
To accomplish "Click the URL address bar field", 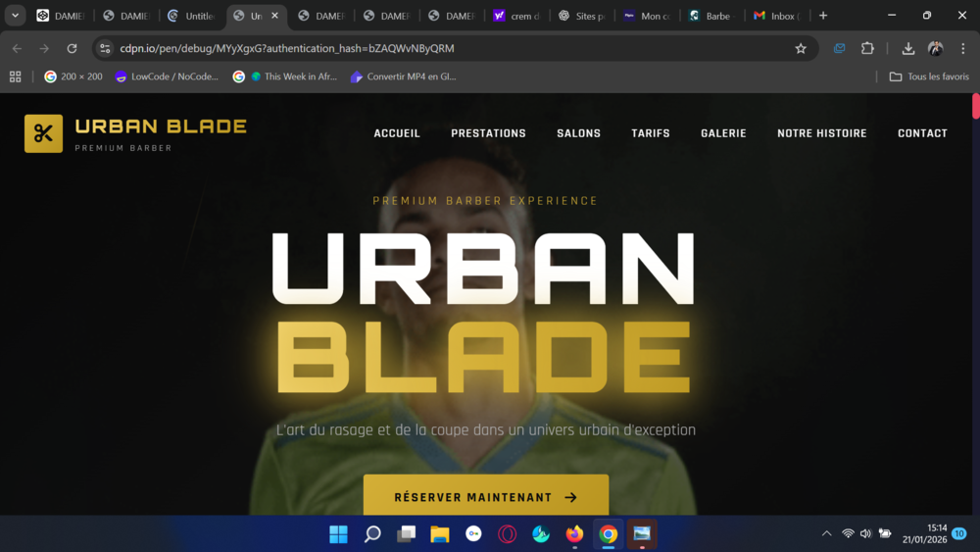I will point(441,48).
